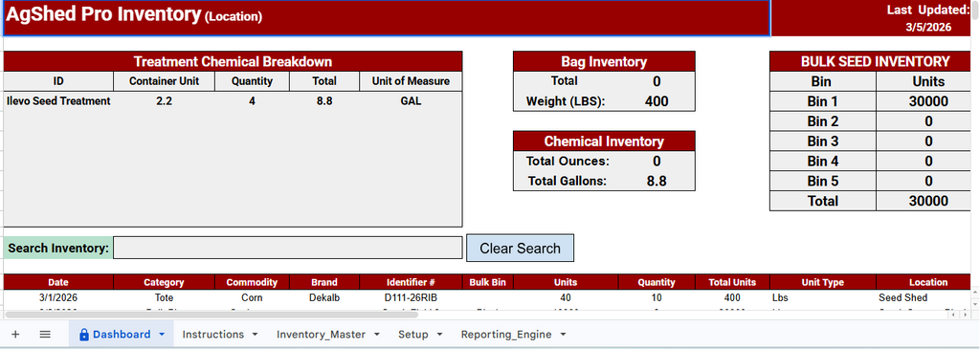Select the Quantity value 4 cell
The width and height of the screenshot is (980, 349).
click(x=252, y=101)
